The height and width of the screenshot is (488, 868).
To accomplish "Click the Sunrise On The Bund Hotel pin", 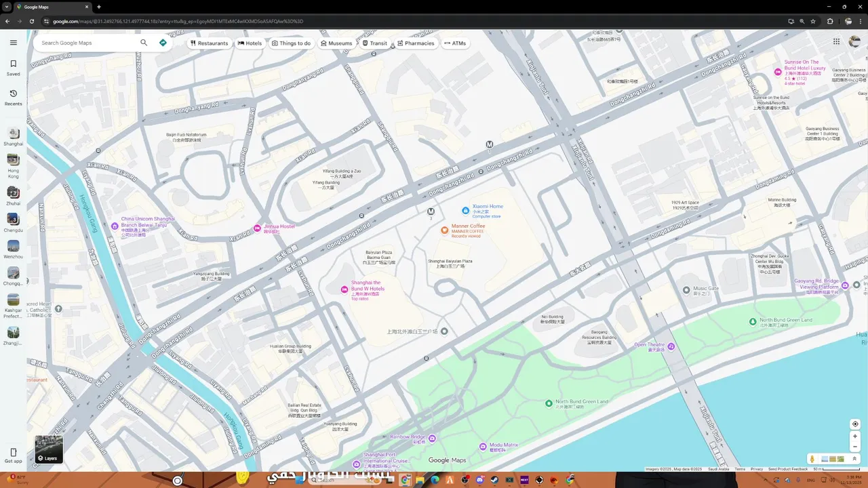I will (x=778, y=73).
